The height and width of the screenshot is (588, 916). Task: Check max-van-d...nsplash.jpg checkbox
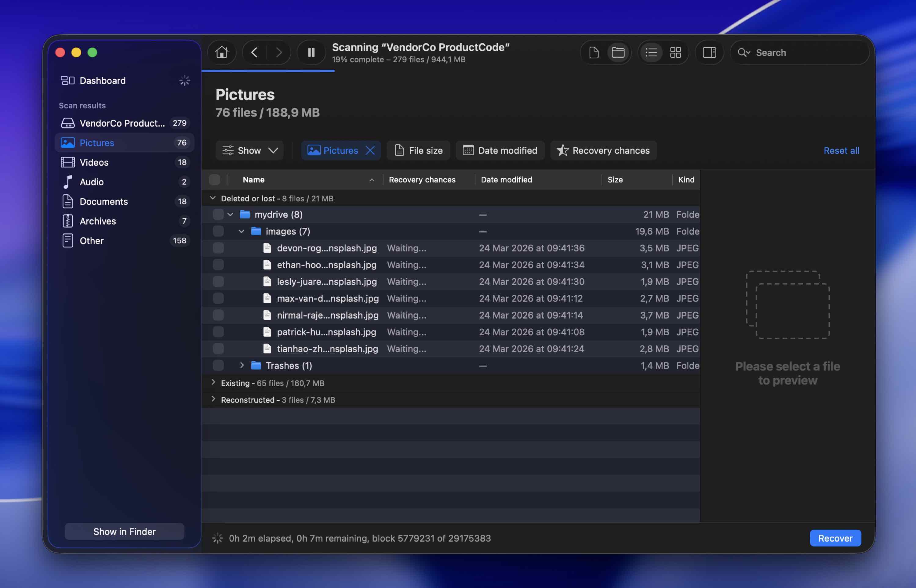218,298
